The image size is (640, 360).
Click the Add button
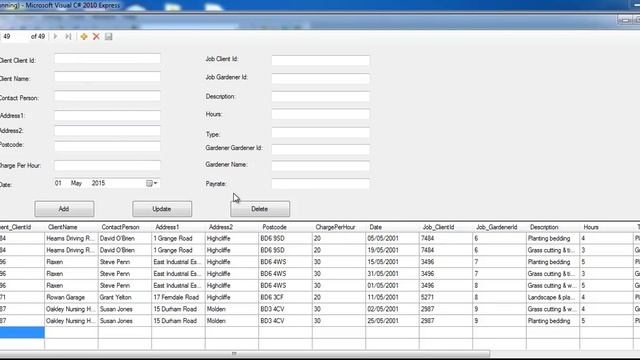pyautogui.click(x=64, y=209)
